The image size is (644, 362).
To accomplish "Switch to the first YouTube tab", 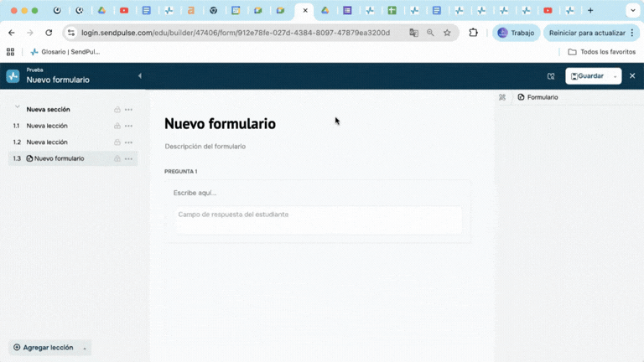I will coord(124,11).
